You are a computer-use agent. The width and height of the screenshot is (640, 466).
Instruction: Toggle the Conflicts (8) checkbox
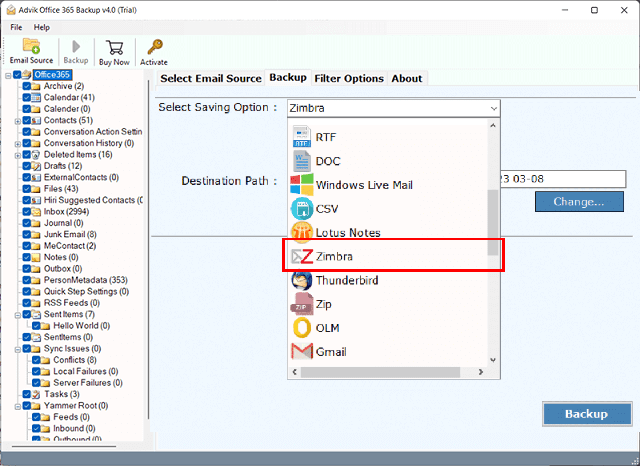(x=36, y=360)
